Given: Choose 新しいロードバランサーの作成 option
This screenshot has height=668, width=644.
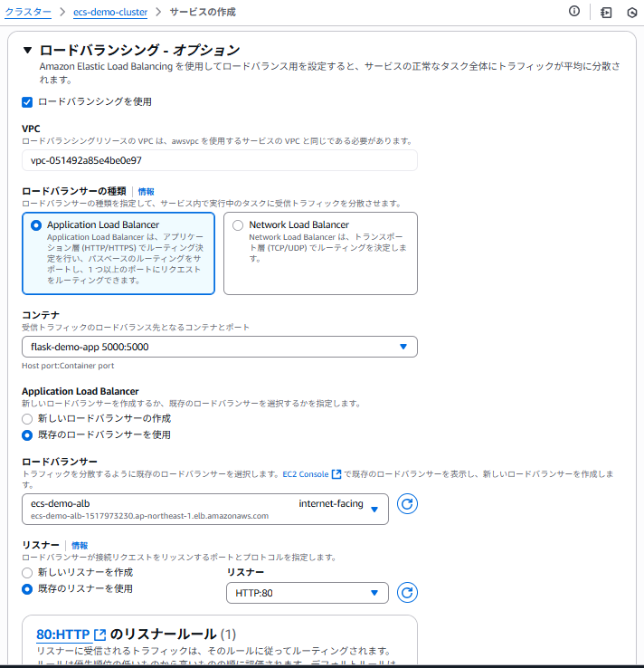Looking at the screenshot, I should [x=27, y=419].
